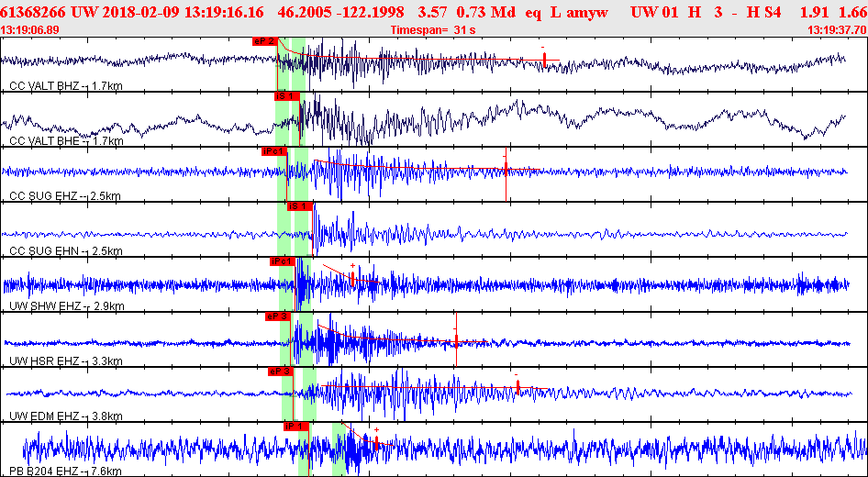
Task: Click the coda end marker on VALT BHZ trace
Action: [x=544, y=59]
